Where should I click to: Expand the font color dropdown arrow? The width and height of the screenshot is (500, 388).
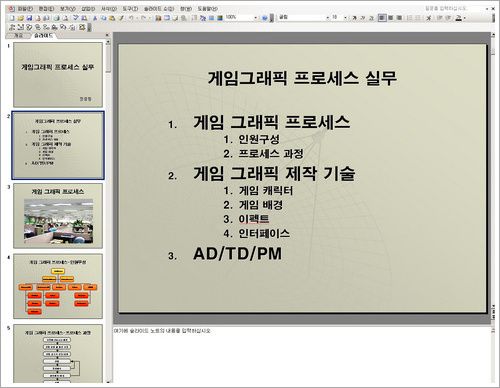tap(465, 18)
